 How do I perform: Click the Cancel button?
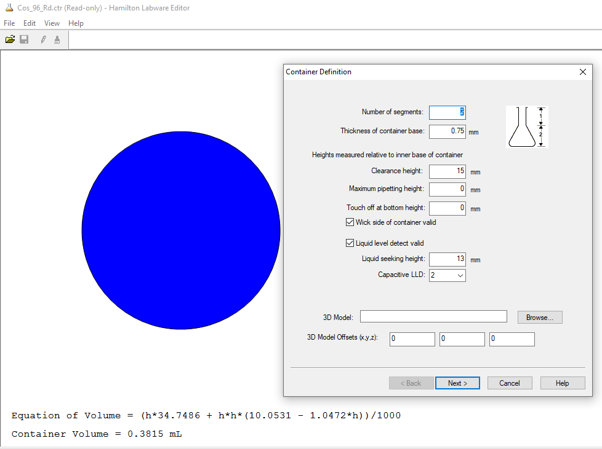(509, 383)
